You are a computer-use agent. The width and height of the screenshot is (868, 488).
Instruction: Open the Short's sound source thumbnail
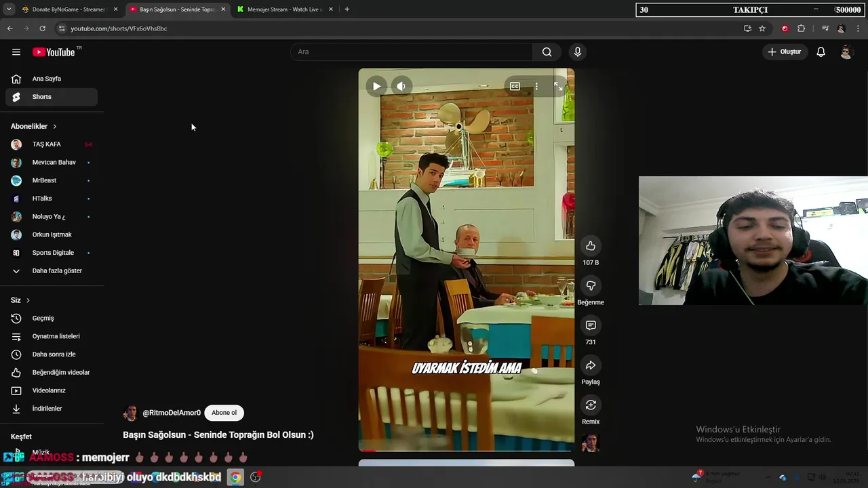[591, 443]
